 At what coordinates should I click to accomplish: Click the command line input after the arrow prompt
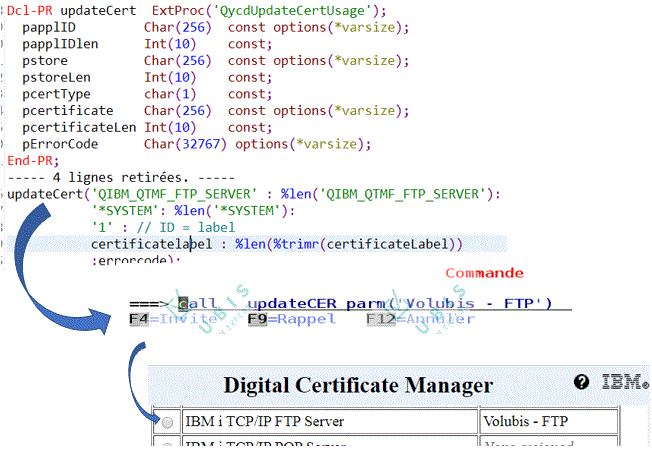click(374, 304)
